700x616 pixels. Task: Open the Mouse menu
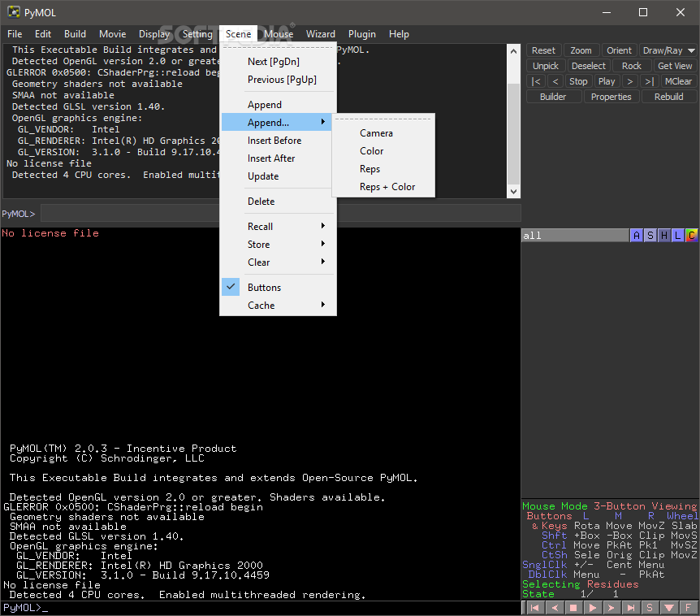[279, 34]
